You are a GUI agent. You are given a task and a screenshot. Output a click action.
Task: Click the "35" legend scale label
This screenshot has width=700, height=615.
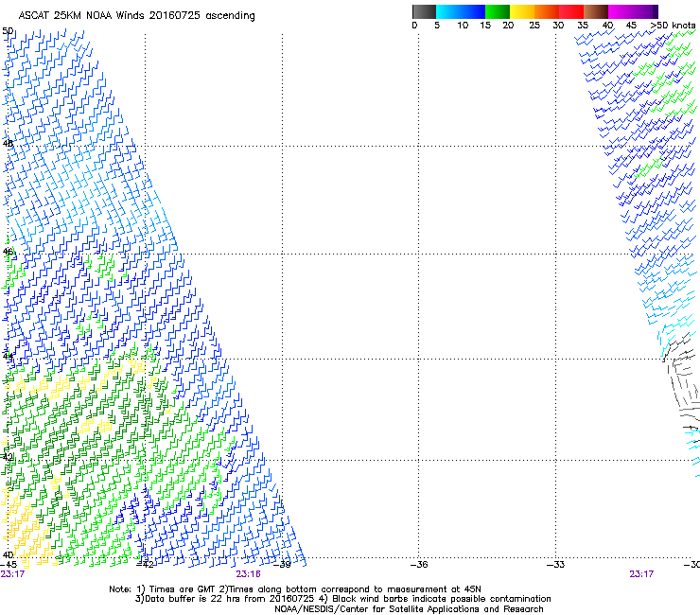583,26
